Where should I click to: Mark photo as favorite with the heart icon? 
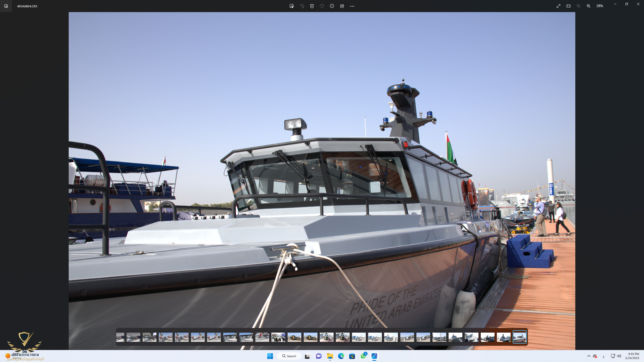[322, 6]
